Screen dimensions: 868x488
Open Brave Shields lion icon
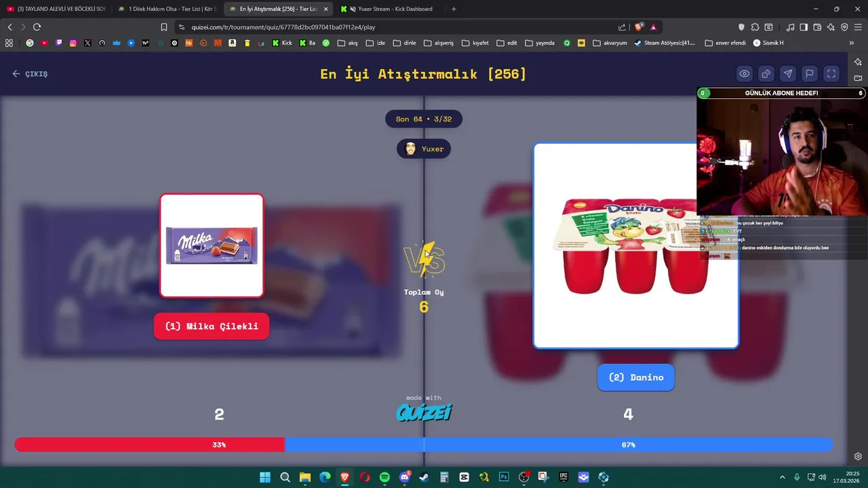639,27
